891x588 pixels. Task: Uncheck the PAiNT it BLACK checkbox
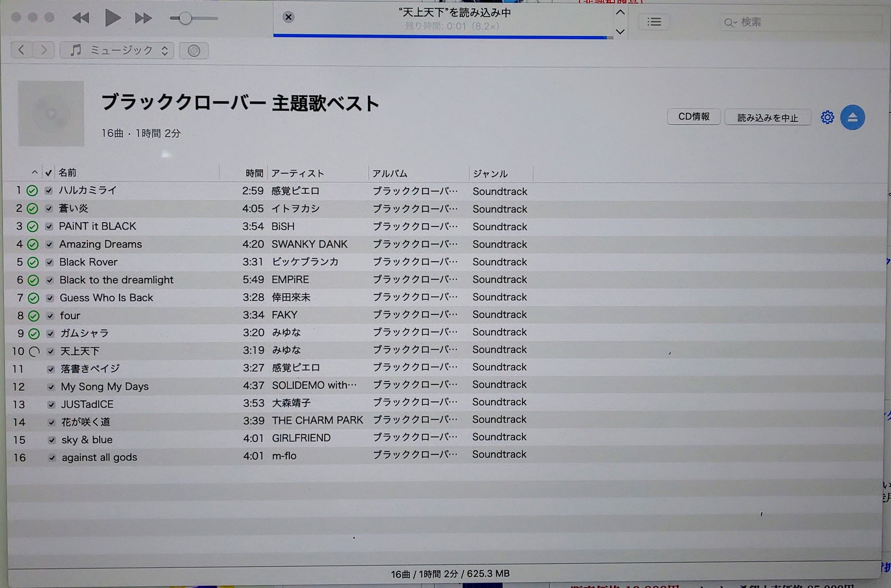point(49,226)
